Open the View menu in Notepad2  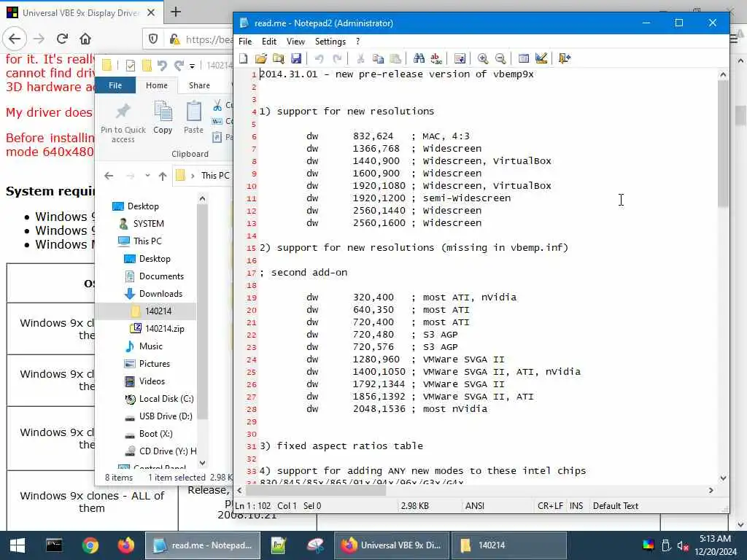[295, 42]
